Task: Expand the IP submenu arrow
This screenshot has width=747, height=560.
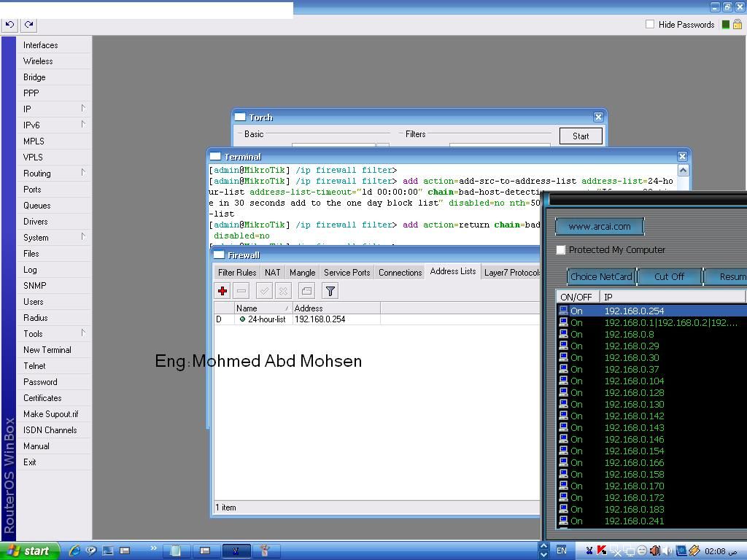Action: pyautogui.click(x=83, y=109)
